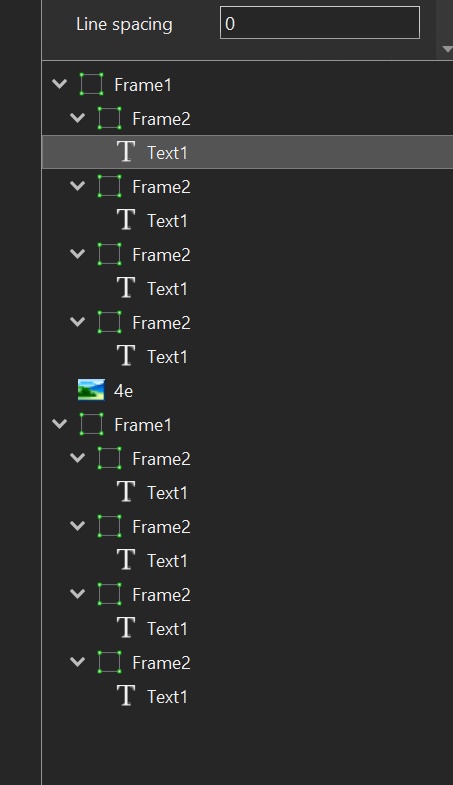This screenshot has width=453, height=785.
Task: Select the second Frame1 label
Action: click(143, 425)
